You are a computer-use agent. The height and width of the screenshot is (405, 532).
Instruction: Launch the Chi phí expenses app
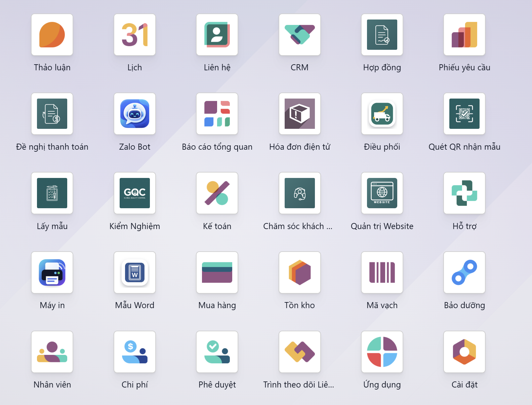pos(135,352)
